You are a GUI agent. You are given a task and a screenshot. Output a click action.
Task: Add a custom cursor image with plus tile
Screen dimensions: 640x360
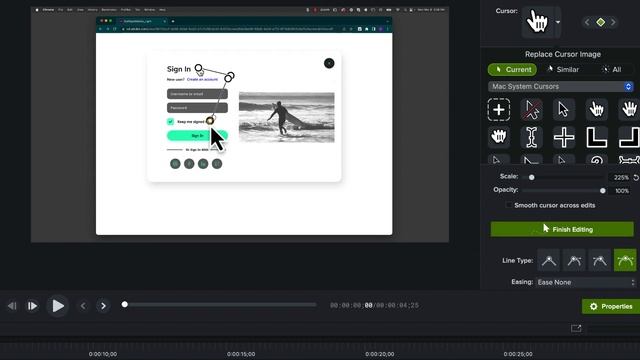pyautogui.click(x=498, y=109)
